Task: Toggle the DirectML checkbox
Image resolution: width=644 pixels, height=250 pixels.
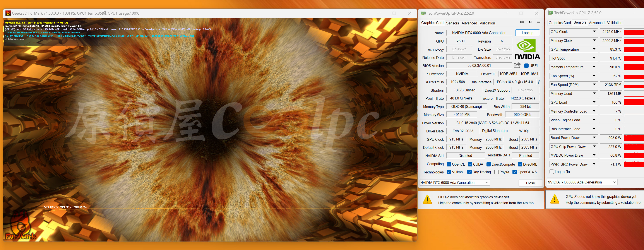Action: [x=520, y=164]
